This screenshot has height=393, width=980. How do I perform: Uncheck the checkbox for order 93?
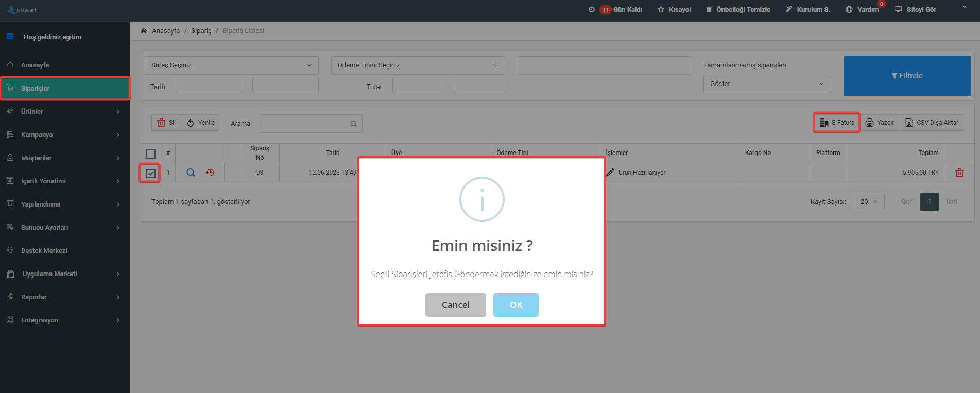coord(151,173)
